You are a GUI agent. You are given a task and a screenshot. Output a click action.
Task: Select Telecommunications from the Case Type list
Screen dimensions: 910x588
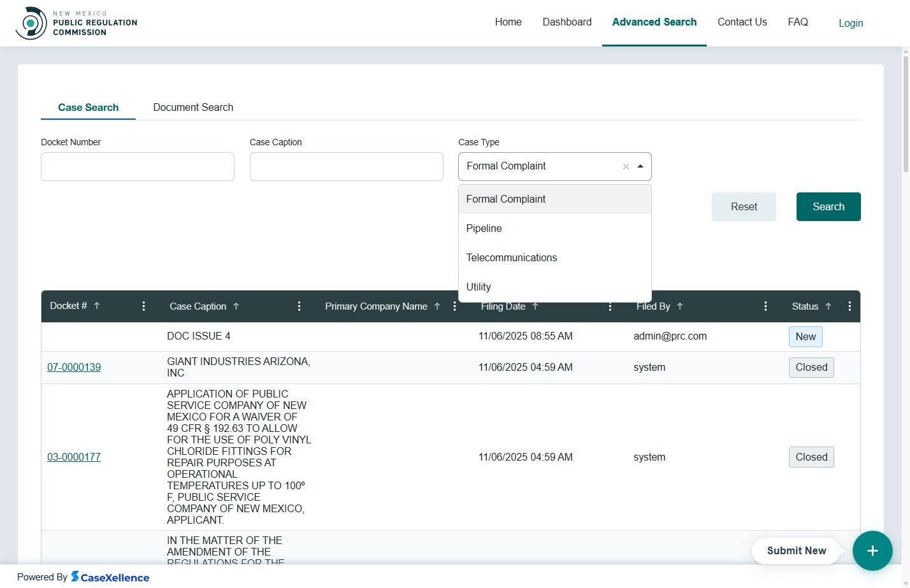(512, 257)
